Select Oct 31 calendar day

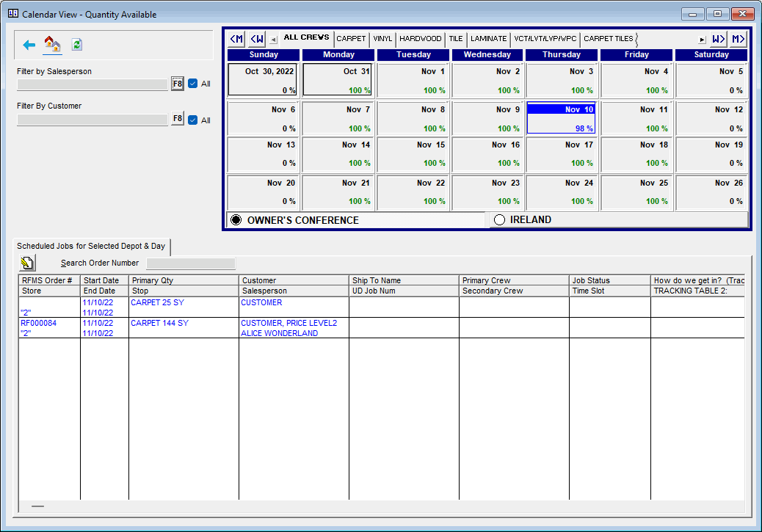point(338,80)
